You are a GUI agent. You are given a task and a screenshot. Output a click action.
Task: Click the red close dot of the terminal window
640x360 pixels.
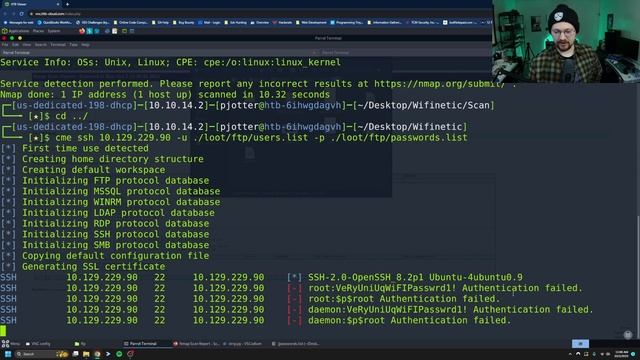coord(4,38)
